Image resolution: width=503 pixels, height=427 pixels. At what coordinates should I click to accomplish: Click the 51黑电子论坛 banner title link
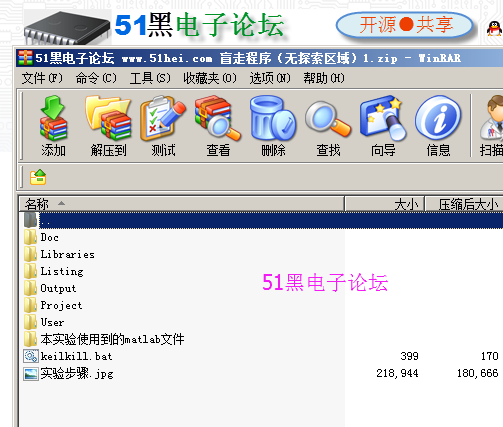199,25
